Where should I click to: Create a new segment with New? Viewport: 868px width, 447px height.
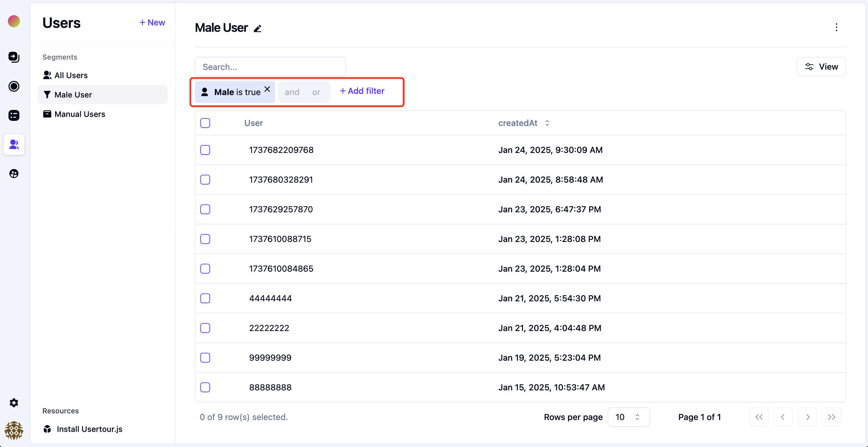pyautogui.click(x=152, y=23)
